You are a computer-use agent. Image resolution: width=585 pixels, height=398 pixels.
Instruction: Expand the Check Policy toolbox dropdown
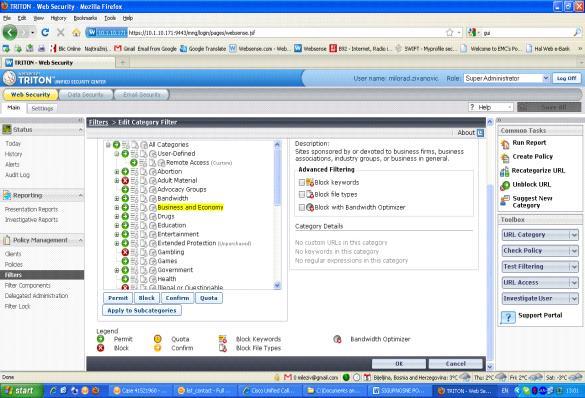[574, 251]
